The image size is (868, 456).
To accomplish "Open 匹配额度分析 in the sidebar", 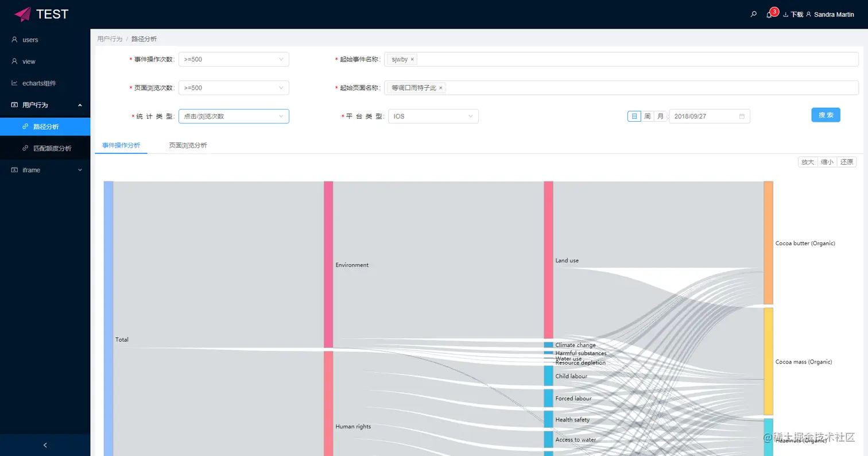I will [45, 148].
